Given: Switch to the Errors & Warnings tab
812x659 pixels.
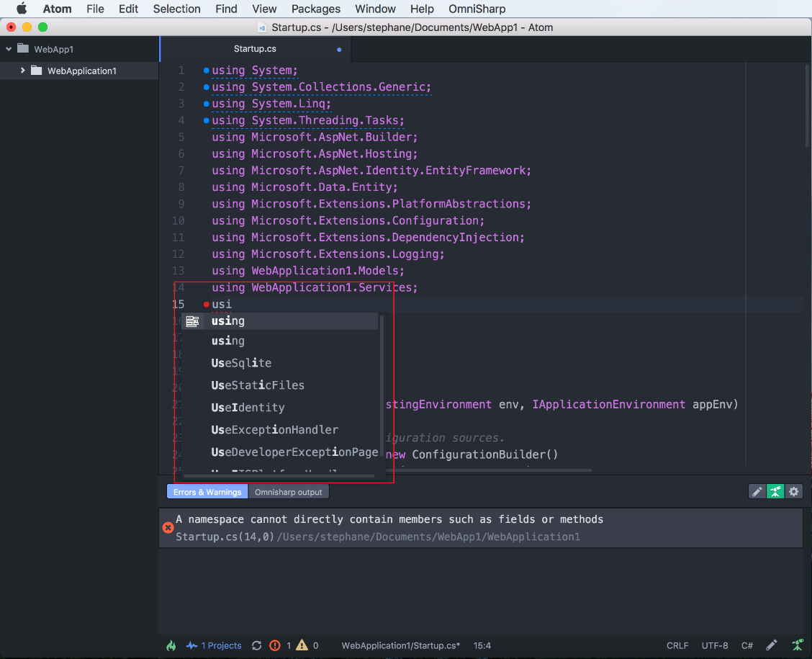Looking at the screenshot, I should (x=207, y=492).
